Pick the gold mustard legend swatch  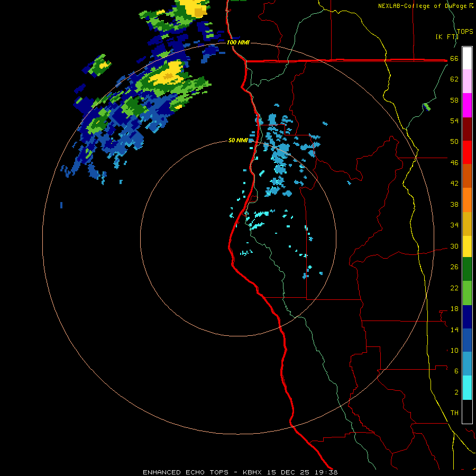pyautogui.click(x=467, y=224)
